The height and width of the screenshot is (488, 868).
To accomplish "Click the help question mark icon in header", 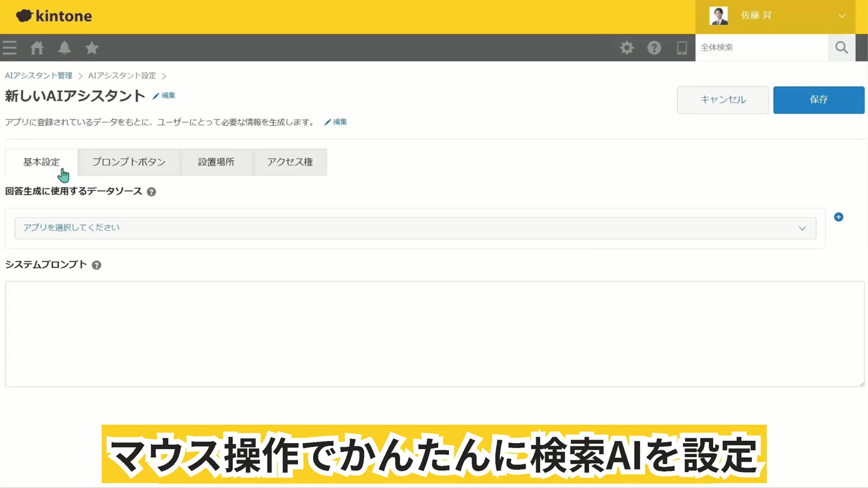I will [x=654, y=48].
